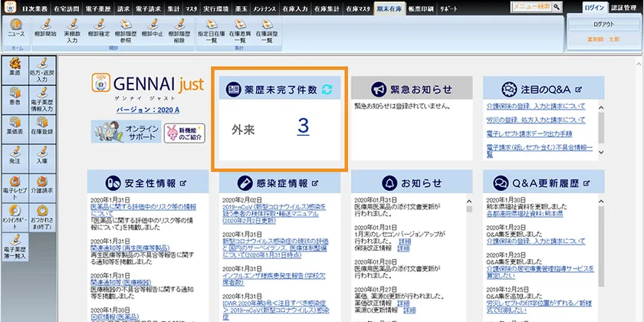Open 安全性情報 in an external window

[184, 182]
